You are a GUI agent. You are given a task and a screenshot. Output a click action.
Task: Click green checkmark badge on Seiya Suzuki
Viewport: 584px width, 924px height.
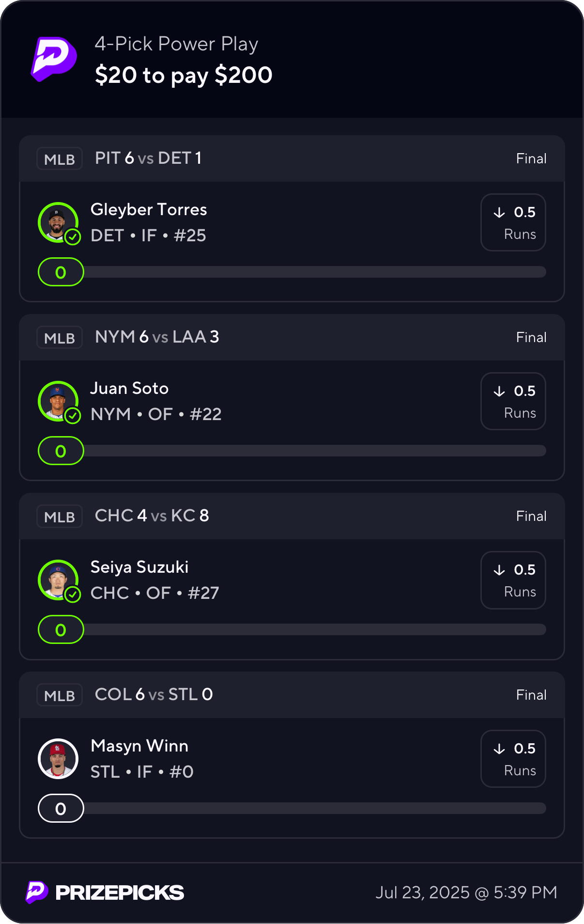click(x=73, y=595)
